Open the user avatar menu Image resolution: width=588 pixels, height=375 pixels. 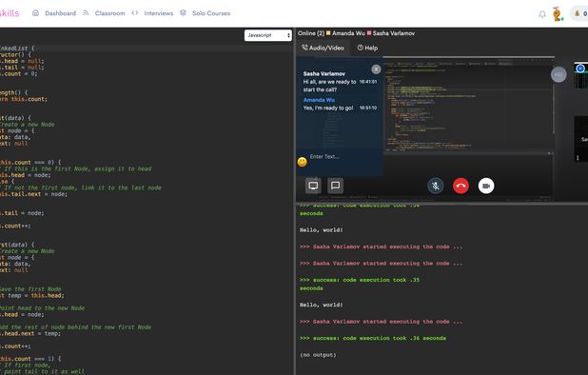click(558, 14)
